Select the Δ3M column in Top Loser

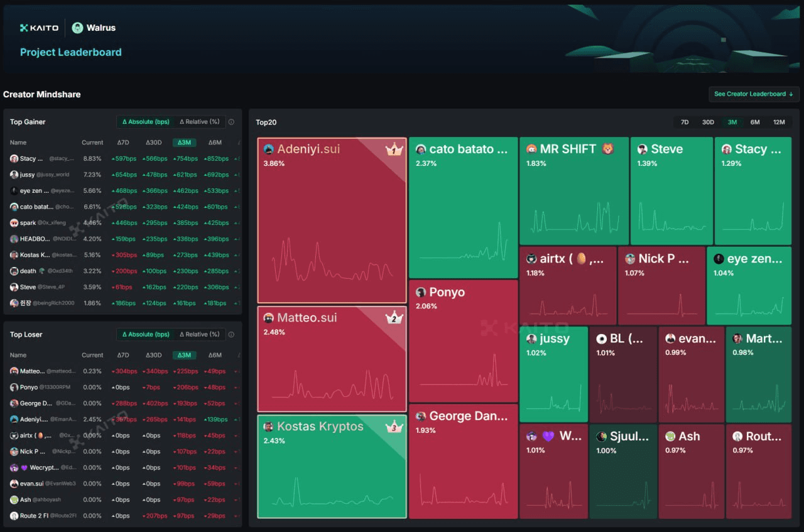click(x=184, y=355)
